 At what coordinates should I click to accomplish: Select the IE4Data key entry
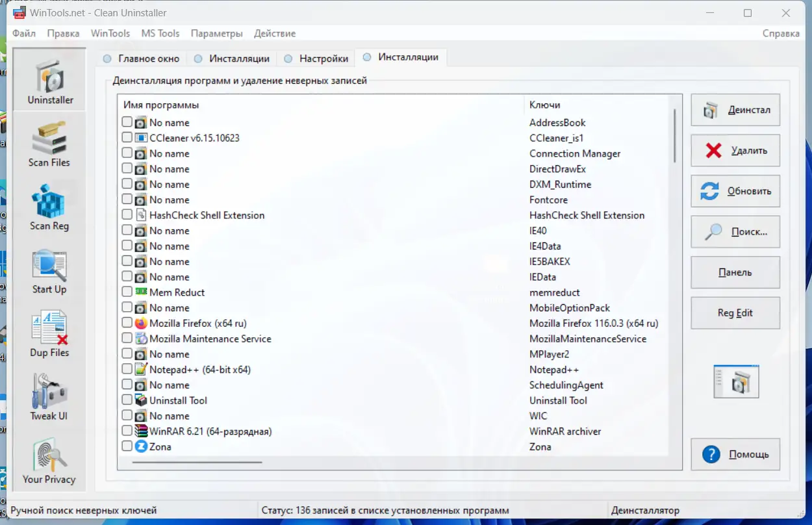(x=545, y=246)
